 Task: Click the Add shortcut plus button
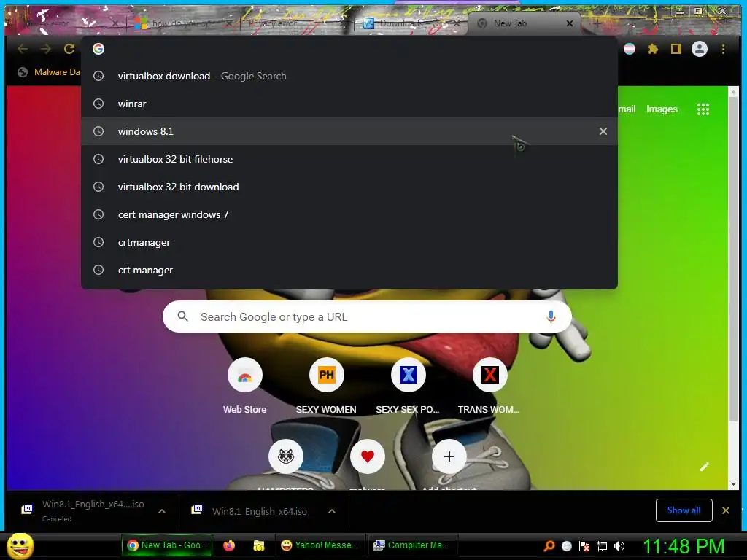point(449,456)
